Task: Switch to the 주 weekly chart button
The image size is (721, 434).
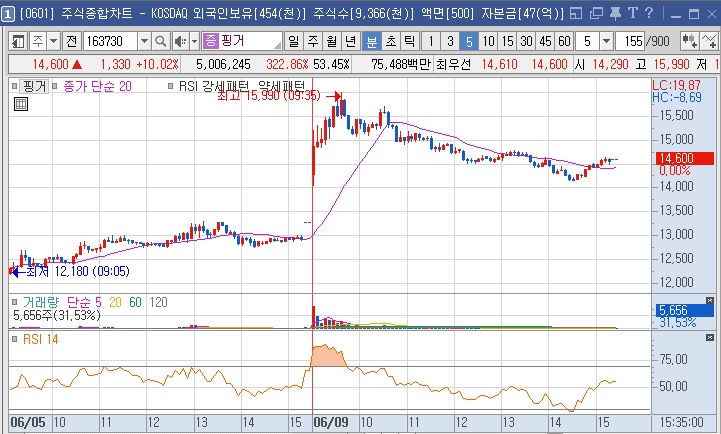Action: pos(313,41)
